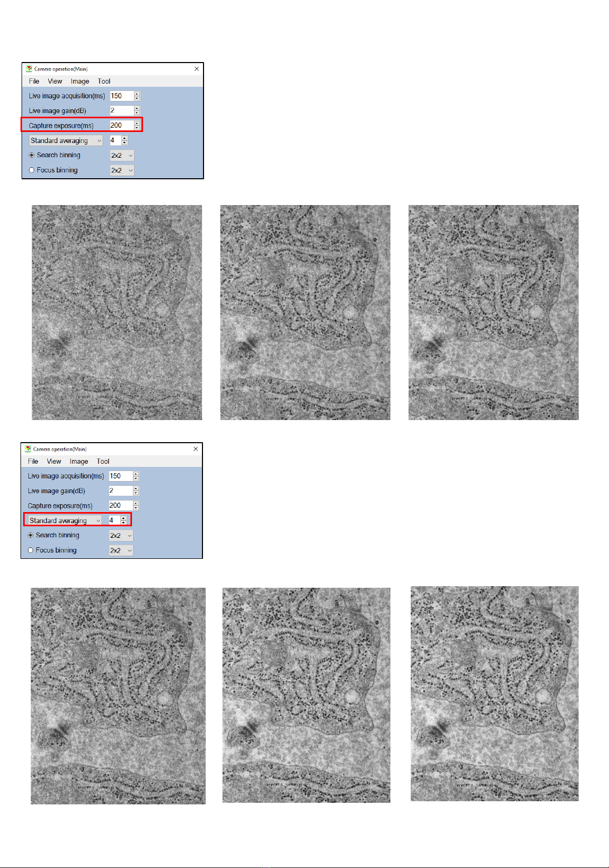This screenshot has height=868, width=609.
Task: Expand Search binning 2x2 dropdown in upper window
Action: click(x=122, y=156)
